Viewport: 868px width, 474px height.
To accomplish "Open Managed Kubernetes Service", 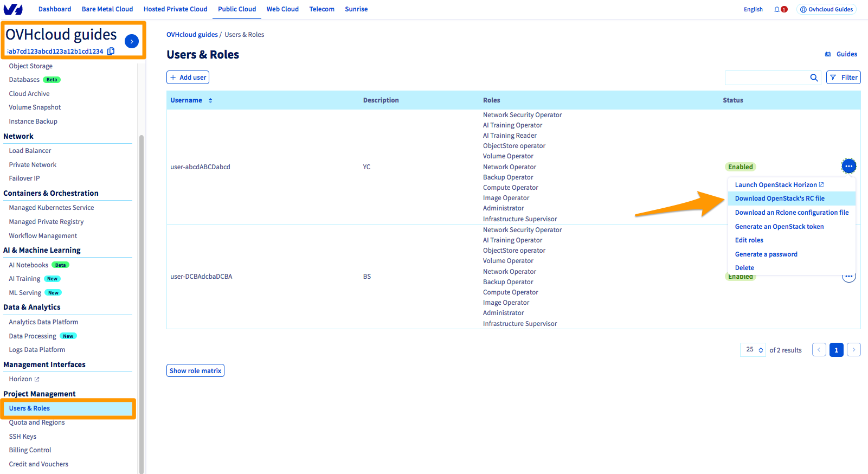I will pyautogui.click(x=52, y=208).
